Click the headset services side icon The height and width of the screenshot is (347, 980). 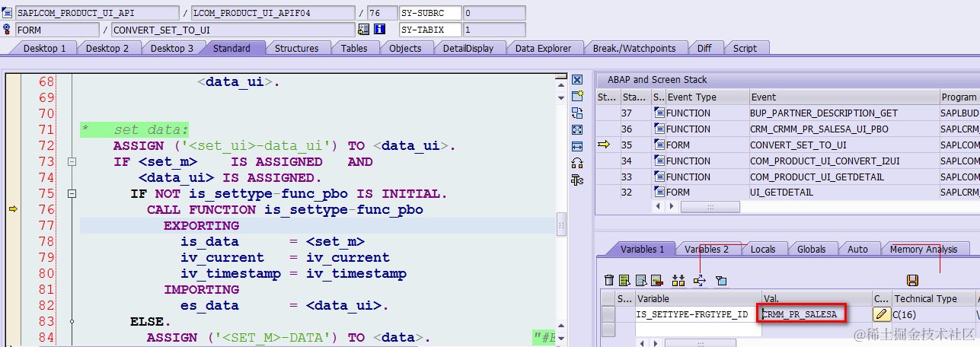click(577, 162)
